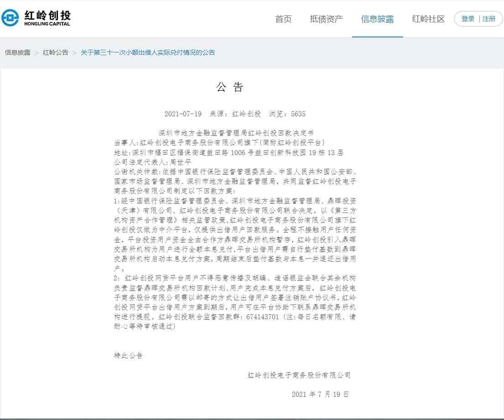This screenshot has width=504, height=420.
Task: Open the 抵债资产 menu item
Action: pos(326,19)
